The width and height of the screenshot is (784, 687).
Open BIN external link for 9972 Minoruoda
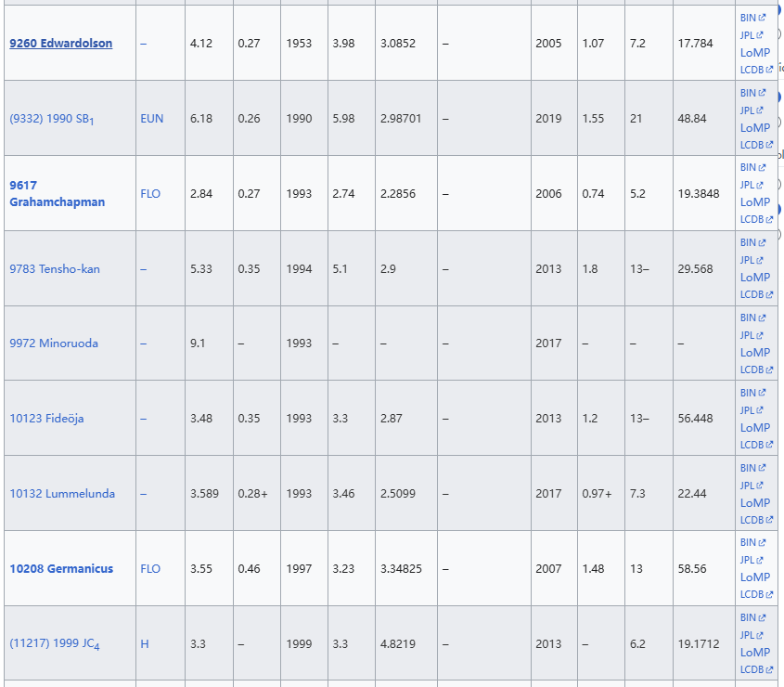coord(748,318)
